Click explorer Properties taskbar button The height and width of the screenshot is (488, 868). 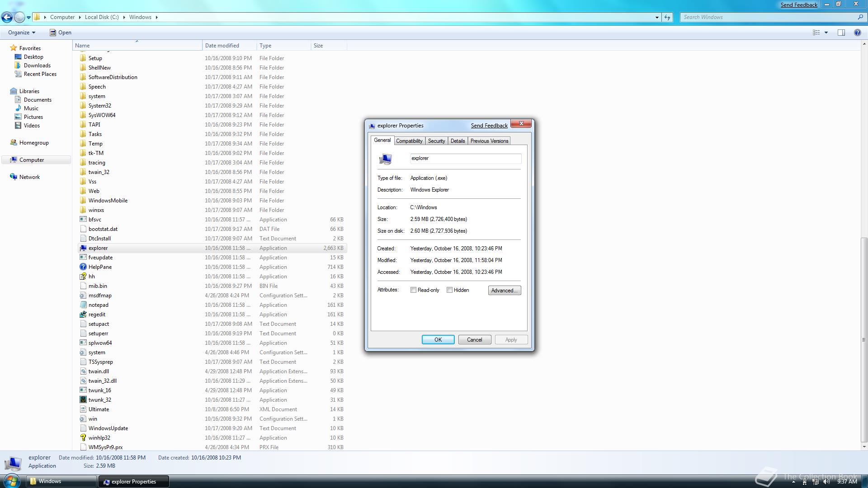(133, 482)
